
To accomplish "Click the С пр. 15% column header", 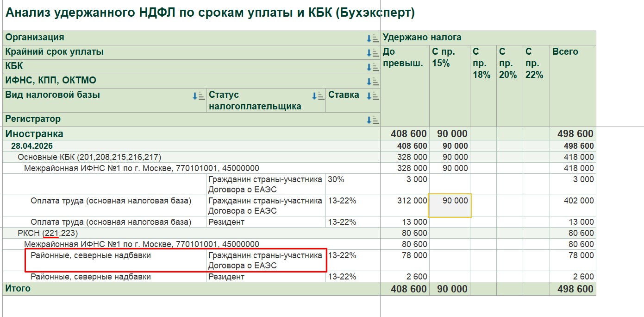I will pyautogui.click(x=450, y=86).
